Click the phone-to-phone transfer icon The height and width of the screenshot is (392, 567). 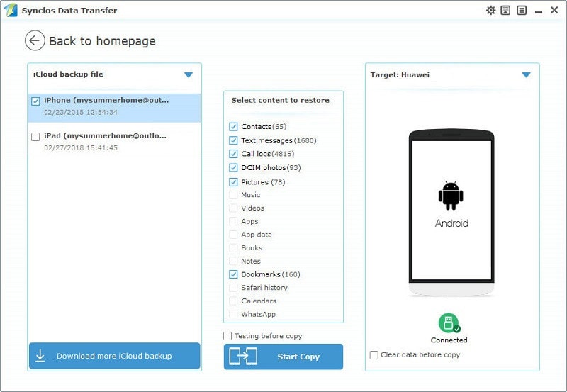point(243,357)
